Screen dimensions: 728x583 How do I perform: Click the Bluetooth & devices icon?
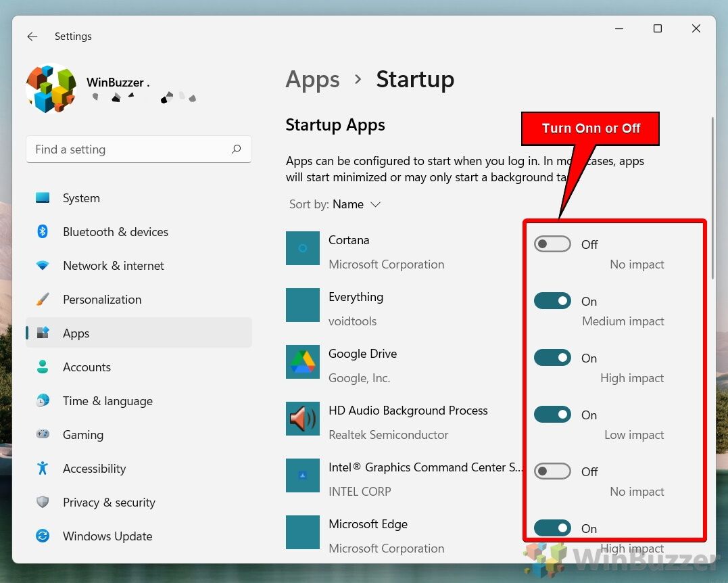(x=43, y=232)
